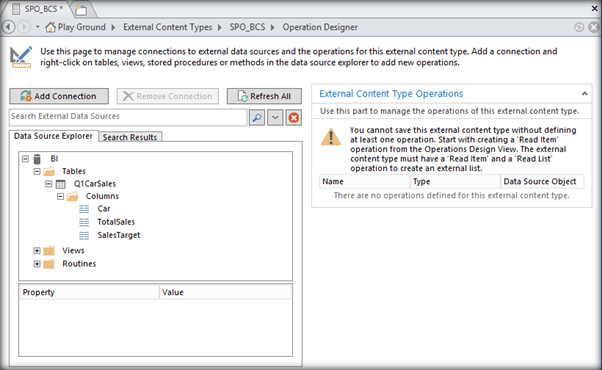Viewport: 602px width, 370px height.
Task: Click the Q1CarSales table icon
Action: coord(61,184)
